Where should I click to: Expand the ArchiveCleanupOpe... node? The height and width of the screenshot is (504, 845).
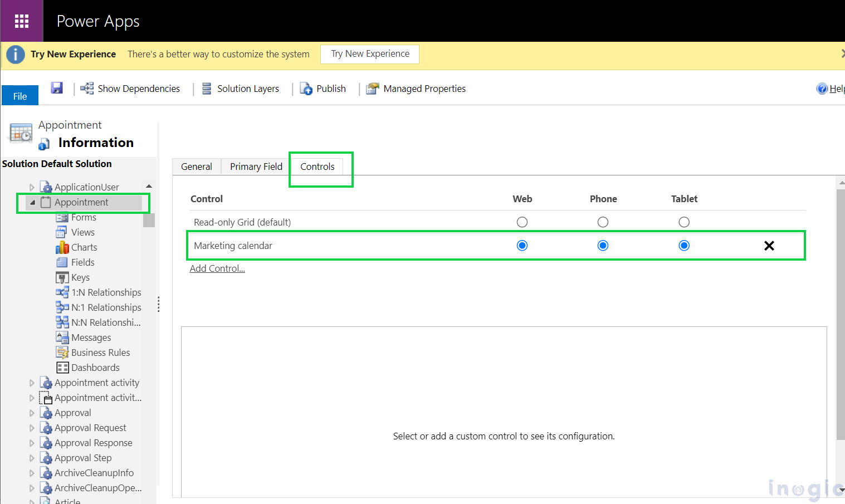(x=32, y=488)
